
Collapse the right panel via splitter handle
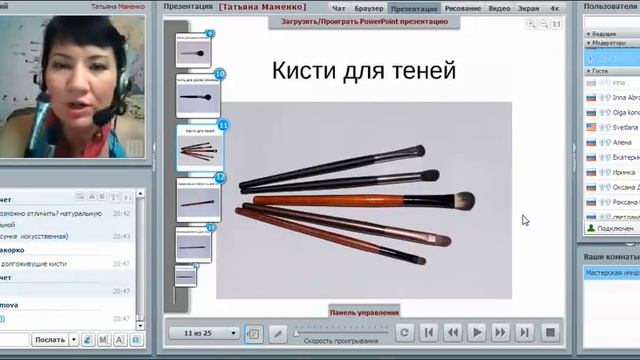click(x=574, y=157)
